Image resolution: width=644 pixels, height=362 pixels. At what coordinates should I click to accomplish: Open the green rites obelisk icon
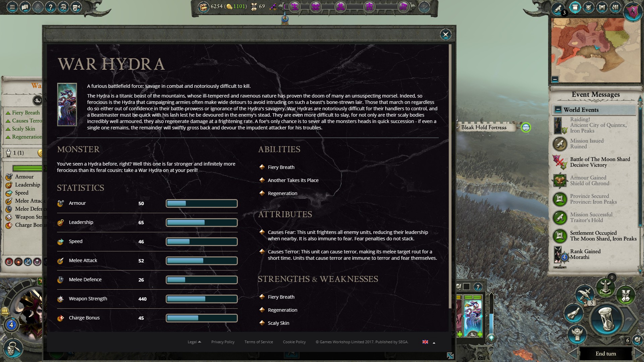pyautogui.click(x=606, y=287)
